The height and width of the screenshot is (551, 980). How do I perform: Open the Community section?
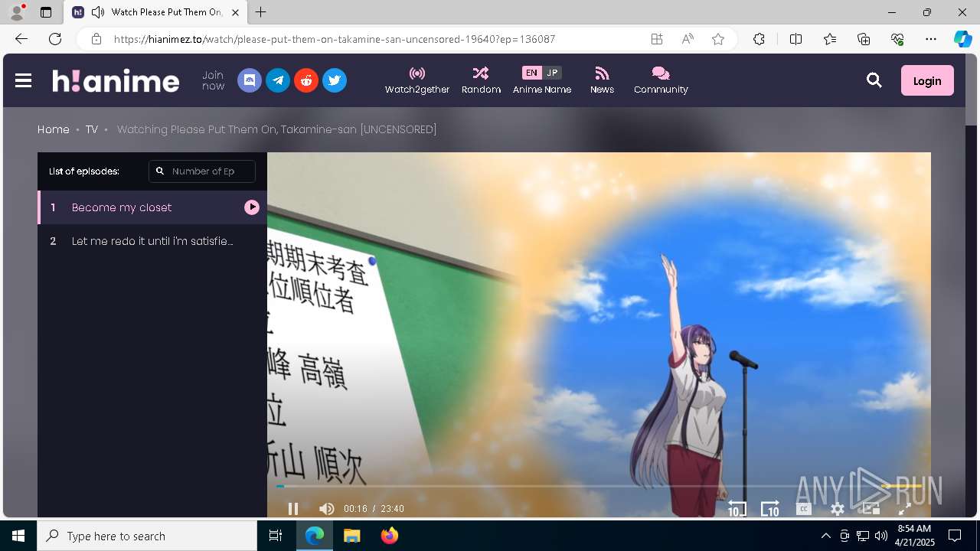click(661, 80)
